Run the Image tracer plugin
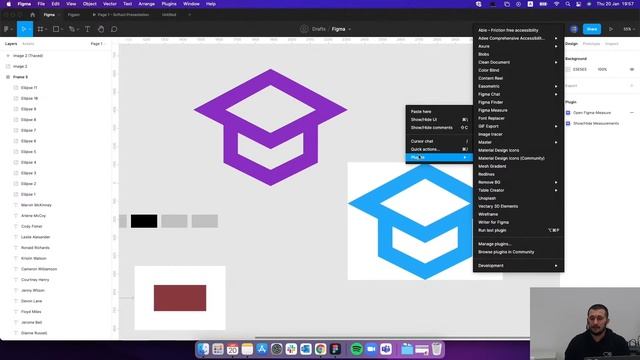640x360 pixels. point(518,134)
